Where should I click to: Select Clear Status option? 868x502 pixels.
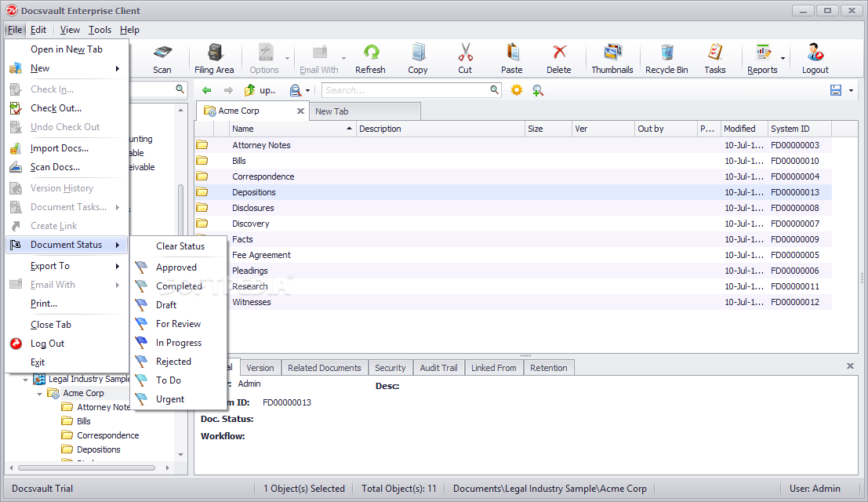point(180,246)
